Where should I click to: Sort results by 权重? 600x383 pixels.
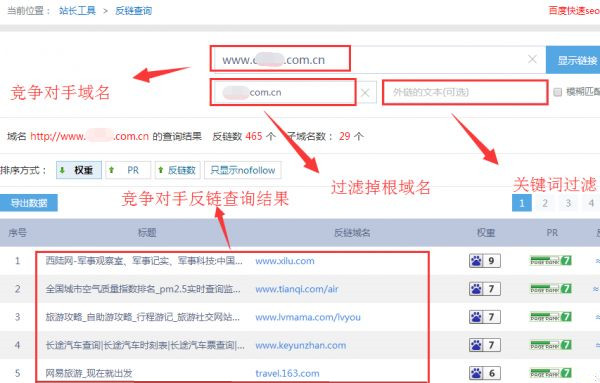79,170
